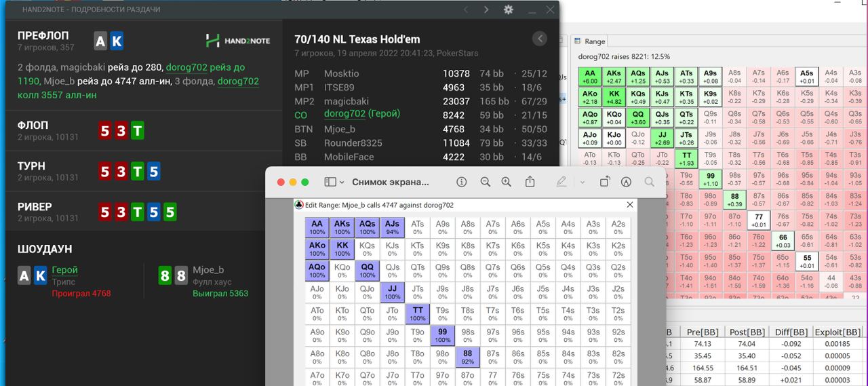Select the A5s +0.01 cell in solver Range
The image size is (868, 386).
pos(807,77)
